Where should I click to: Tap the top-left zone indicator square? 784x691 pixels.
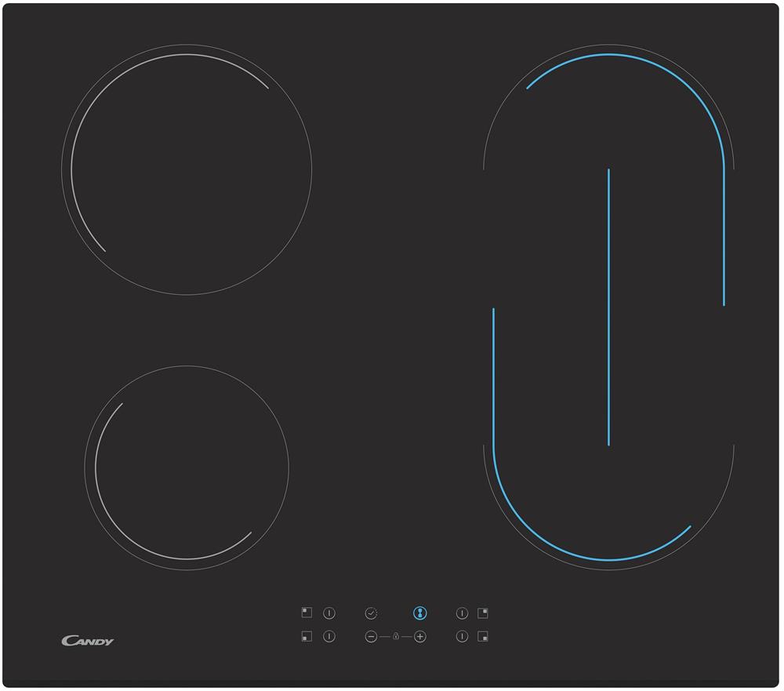(x=307, y=613)
